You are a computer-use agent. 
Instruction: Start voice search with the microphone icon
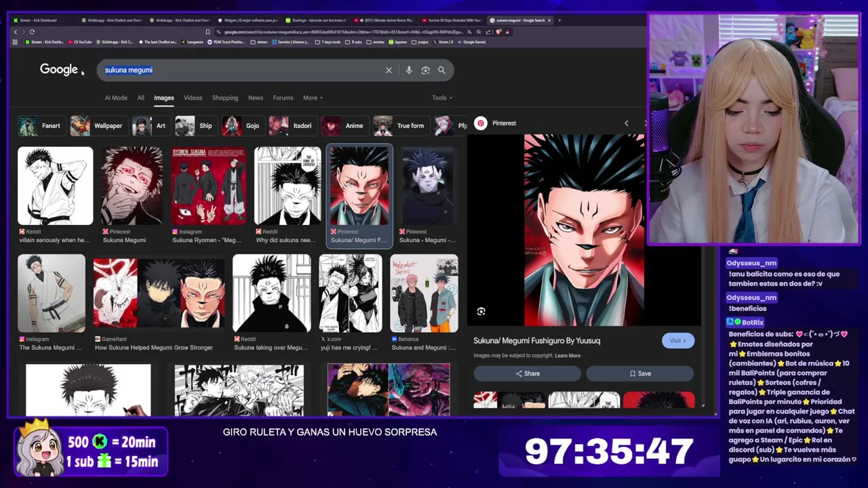408,70
